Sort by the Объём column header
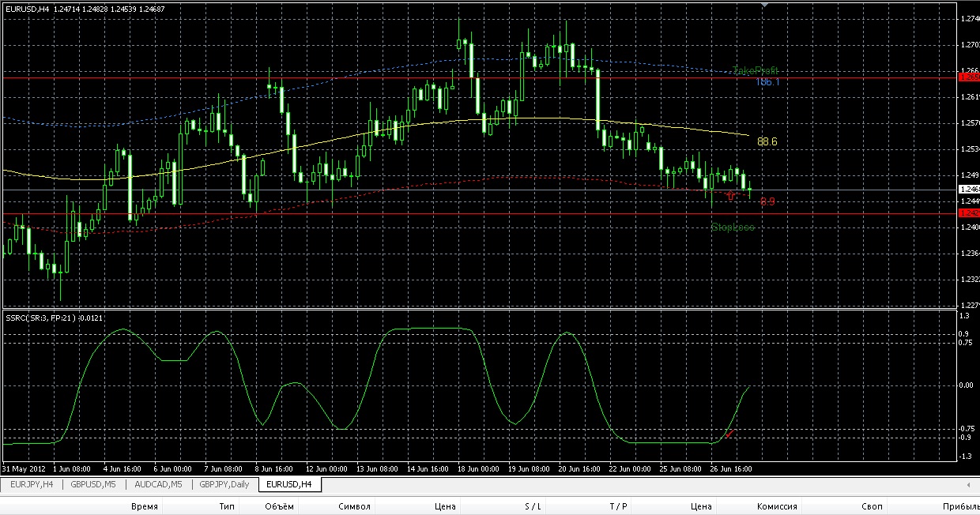Screen dimensions: 980x515 coord(280,506)
